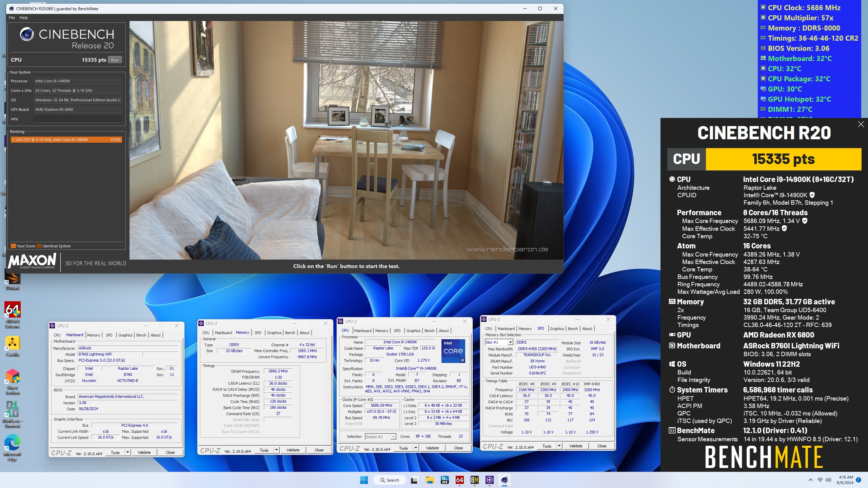The width and height of the screenshot is (868, 488).
Task: Switch to Bench tab in CPU-Z Mainboard window
Action: point(141,335)
